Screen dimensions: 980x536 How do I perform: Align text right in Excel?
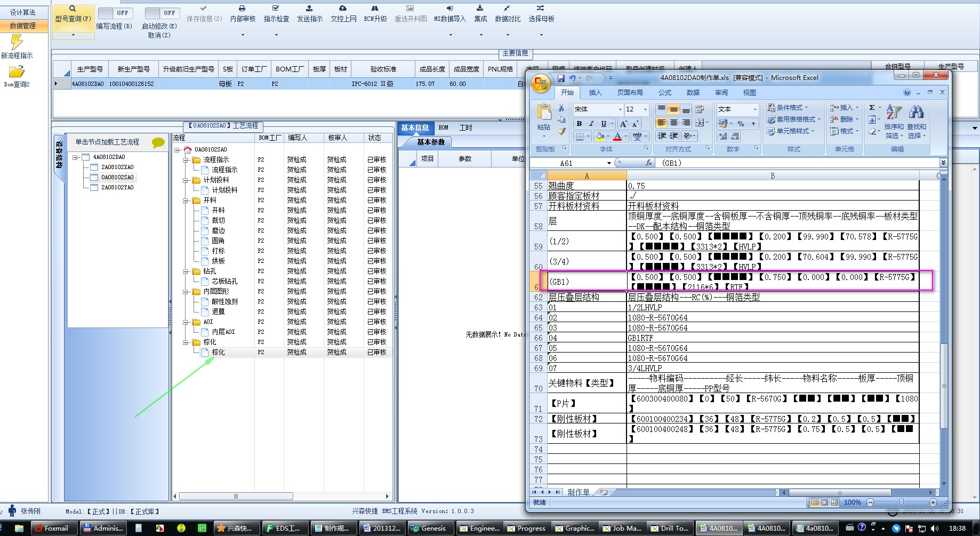[x=686, y=123]
